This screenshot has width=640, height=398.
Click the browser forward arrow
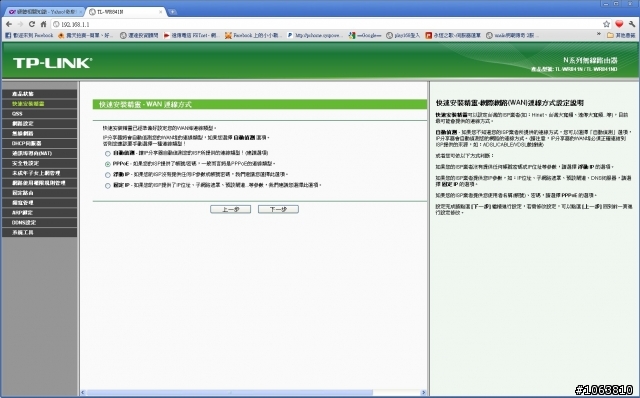[x=20, y=24]
